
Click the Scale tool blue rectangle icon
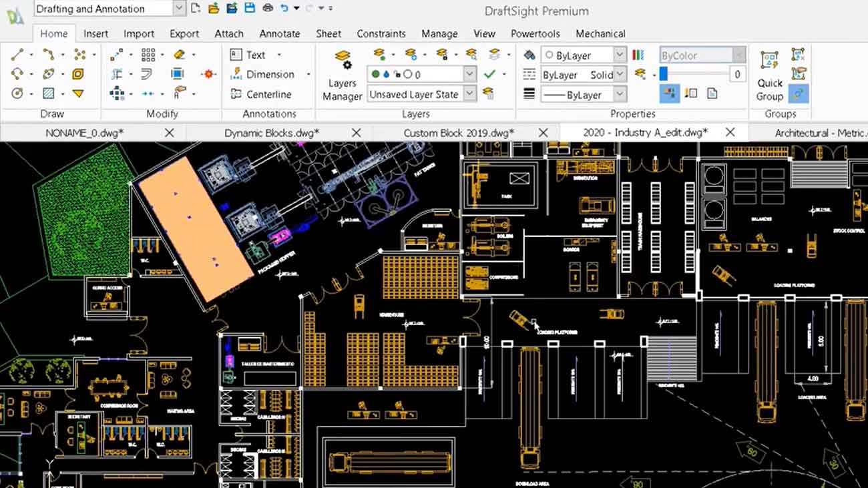click(178, 74)
